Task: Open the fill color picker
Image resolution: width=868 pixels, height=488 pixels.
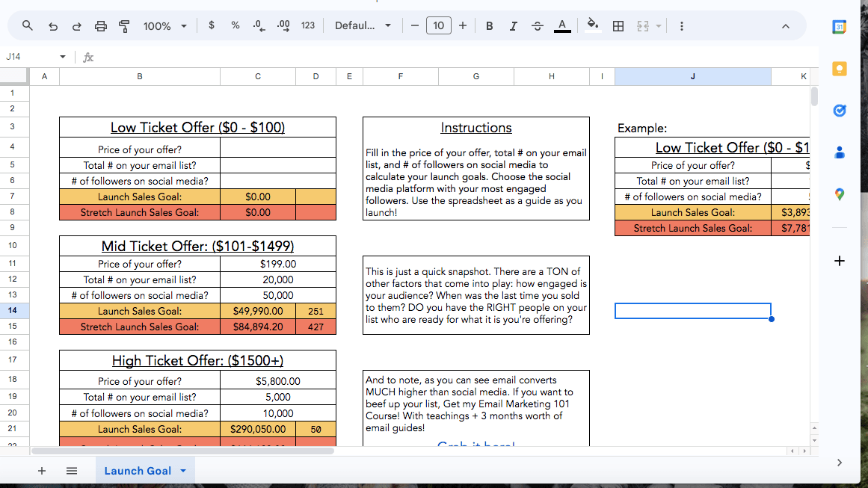Action: (x=592, y=25)
